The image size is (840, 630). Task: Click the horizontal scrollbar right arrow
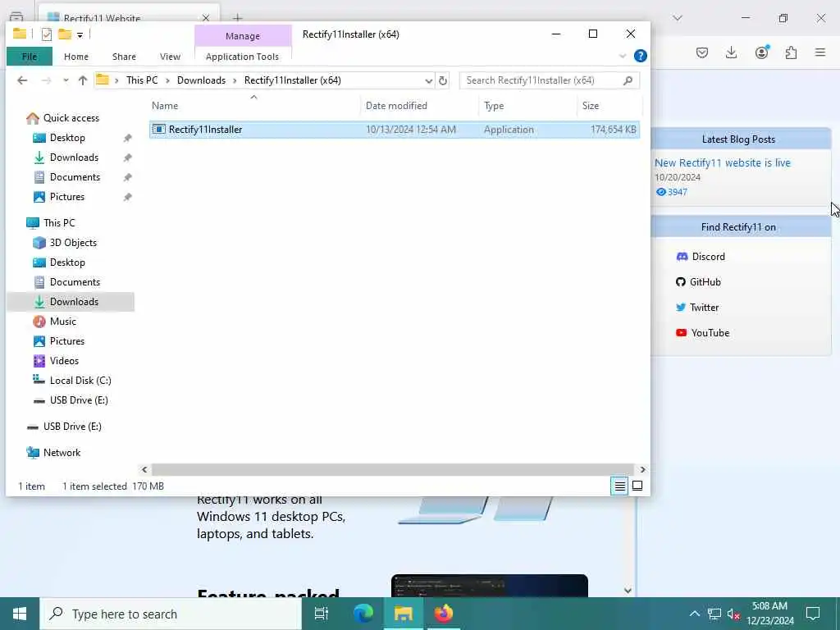[x=642, y=470]
